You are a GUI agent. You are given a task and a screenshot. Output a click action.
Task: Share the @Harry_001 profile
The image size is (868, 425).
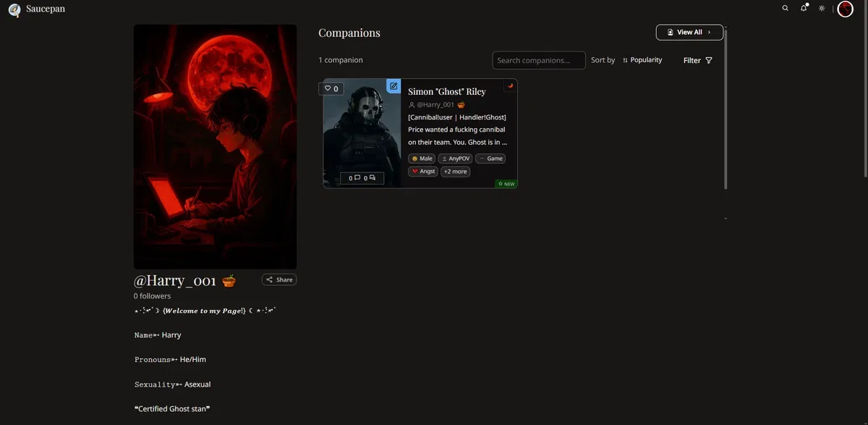(279, 279)
